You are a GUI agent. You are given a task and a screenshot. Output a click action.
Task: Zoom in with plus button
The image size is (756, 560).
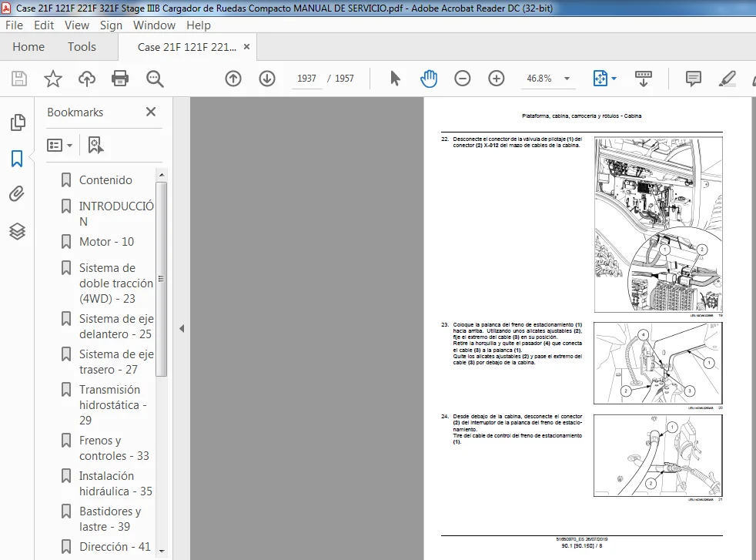pos(496,78)
